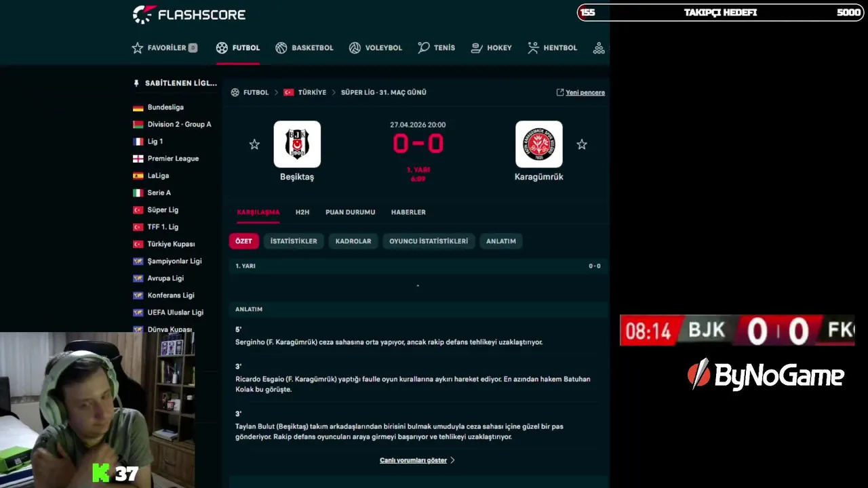The width and height of the screenshot is (868, 488).
Task: Click the Türkiye breadcrumb link
Action: click(x=312, y=92)
